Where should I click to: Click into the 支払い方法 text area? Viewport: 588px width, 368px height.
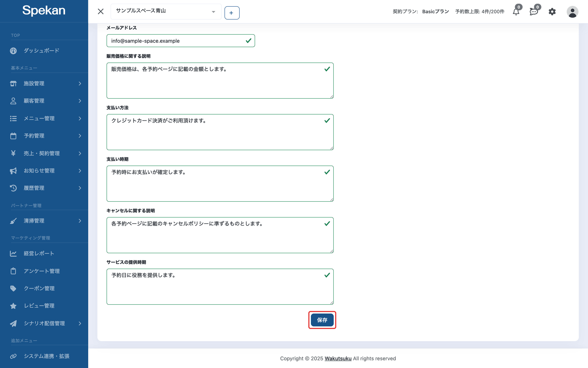tap(220, 132)
